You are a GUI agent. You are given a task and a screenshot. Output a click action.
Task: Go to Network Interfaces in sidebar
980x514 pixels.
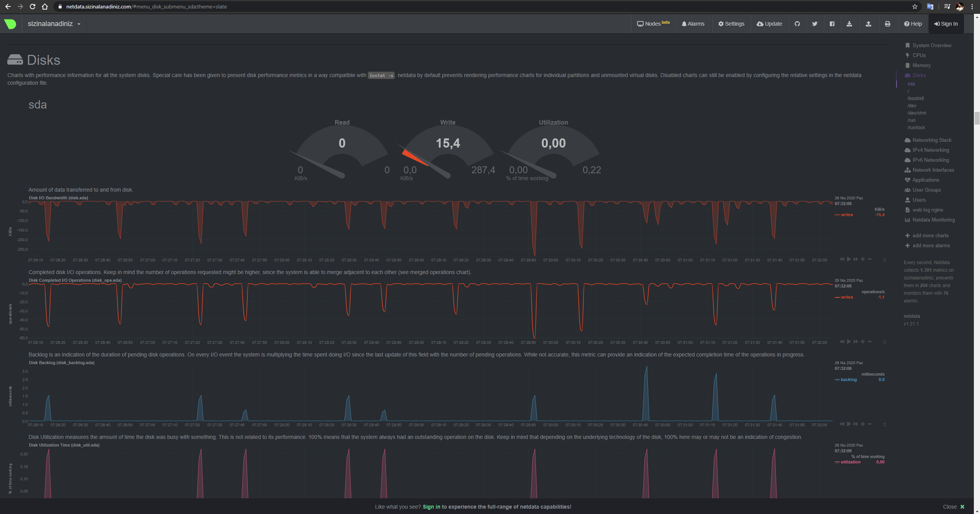click(x=933, y=170)
